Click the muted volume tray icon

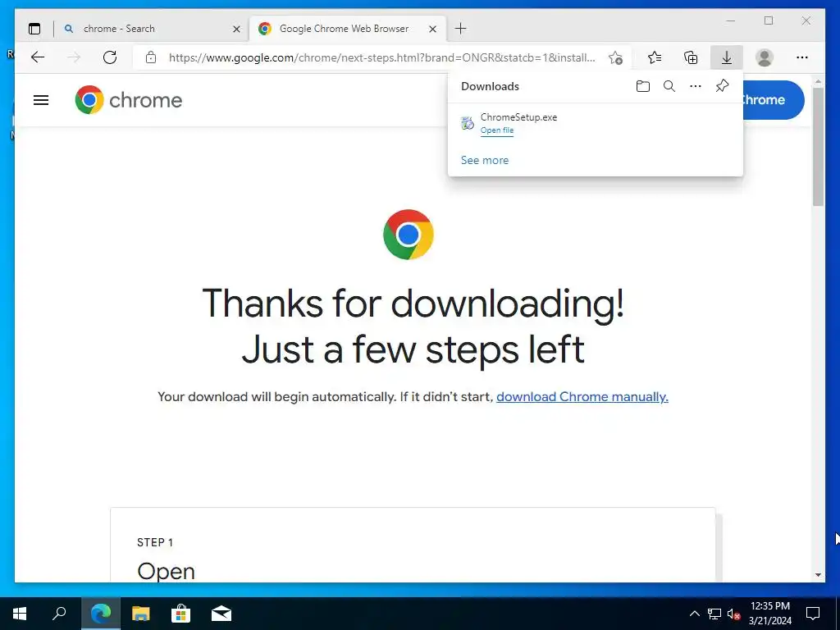click(x=734, y=614)
